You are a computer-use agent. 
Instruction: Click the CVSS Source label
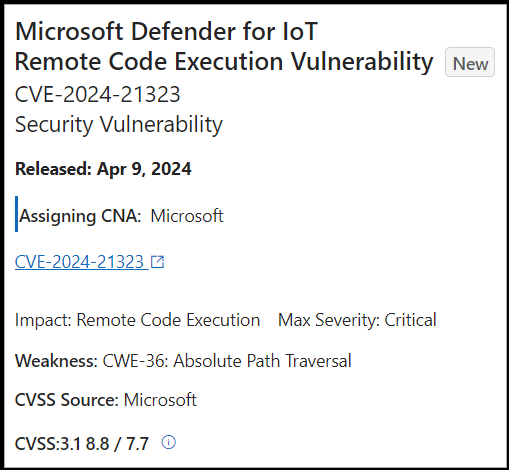(67, 400)
